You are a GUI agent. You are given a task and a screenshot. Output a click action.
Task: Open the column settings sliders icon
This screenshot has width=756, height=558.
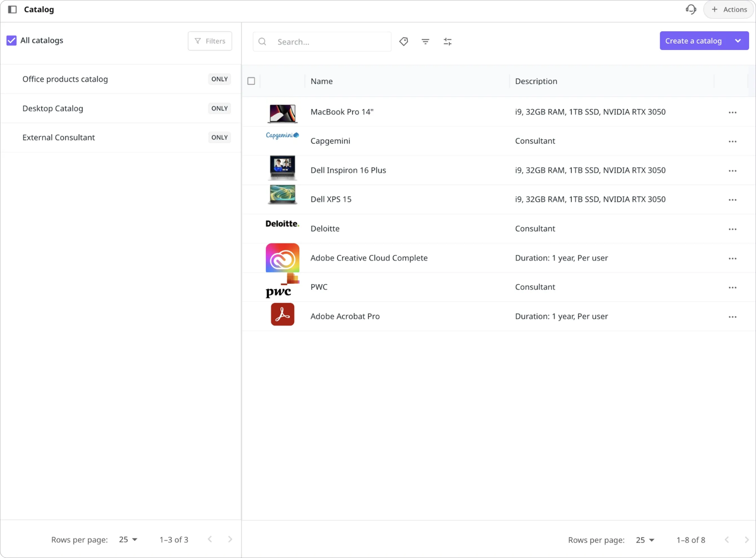tap(447, 41)
